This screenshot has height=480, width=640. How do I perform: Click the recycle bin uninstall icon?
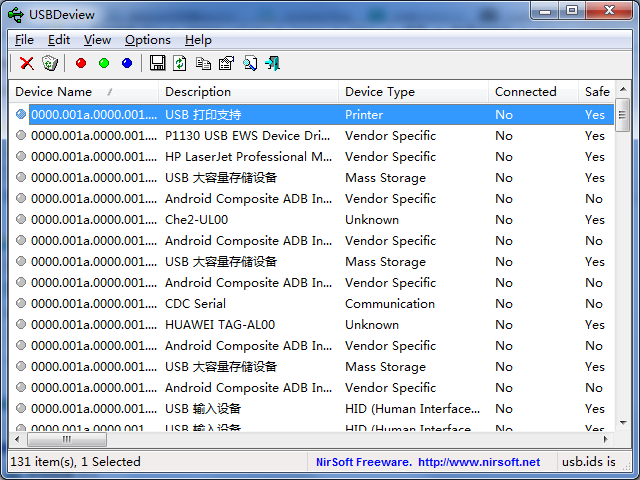pyautogui.click(x=50, y=63)
